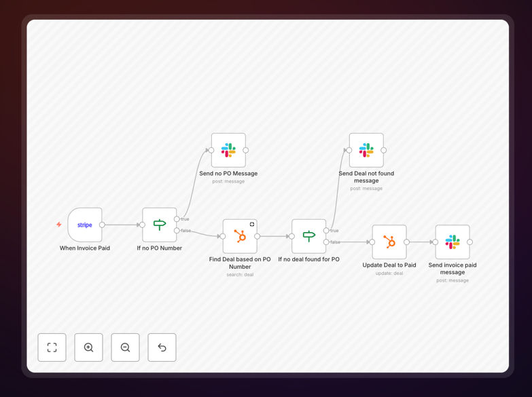Click the false output of 'If no PO Number'
532x397 pixels.
(177, 231)
